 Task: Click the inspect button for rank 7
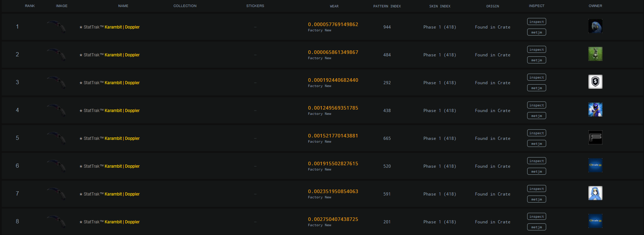pyautogui.click(x=536, y=189)
